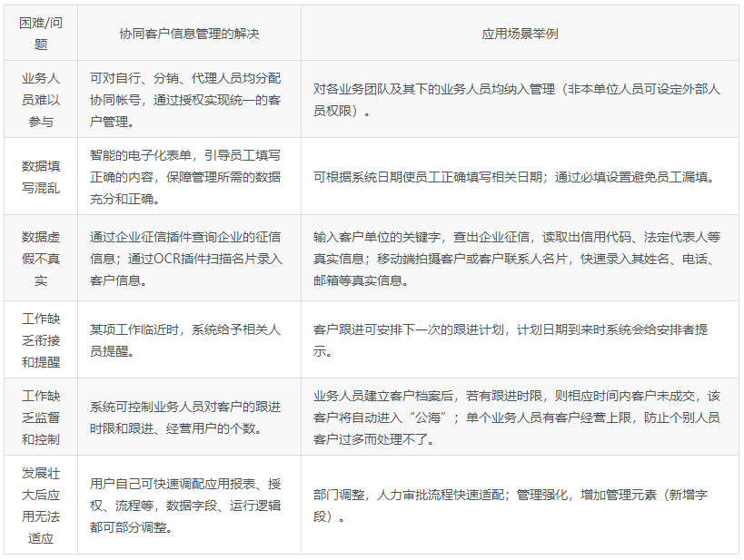
Task: Select the header '协同客户信息管理的解决'
Action: 189,34
